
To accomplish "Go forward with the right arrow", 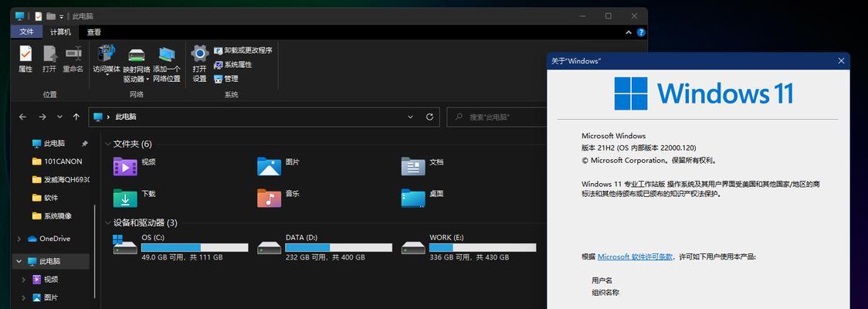I will [42, 117].
